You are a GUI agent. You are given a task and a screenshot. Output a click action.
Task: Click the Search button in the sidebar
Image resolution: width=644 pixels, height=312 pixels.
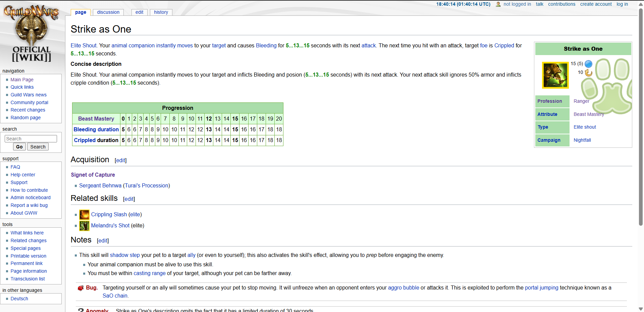(x=38, y=147)
